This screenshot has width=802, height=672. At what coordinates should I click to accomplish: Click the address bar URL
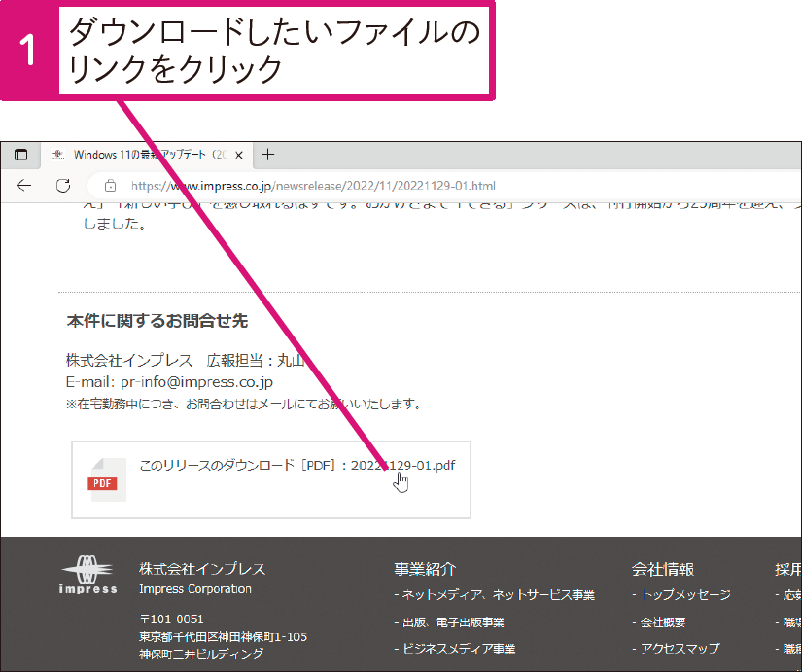point(313,186)
